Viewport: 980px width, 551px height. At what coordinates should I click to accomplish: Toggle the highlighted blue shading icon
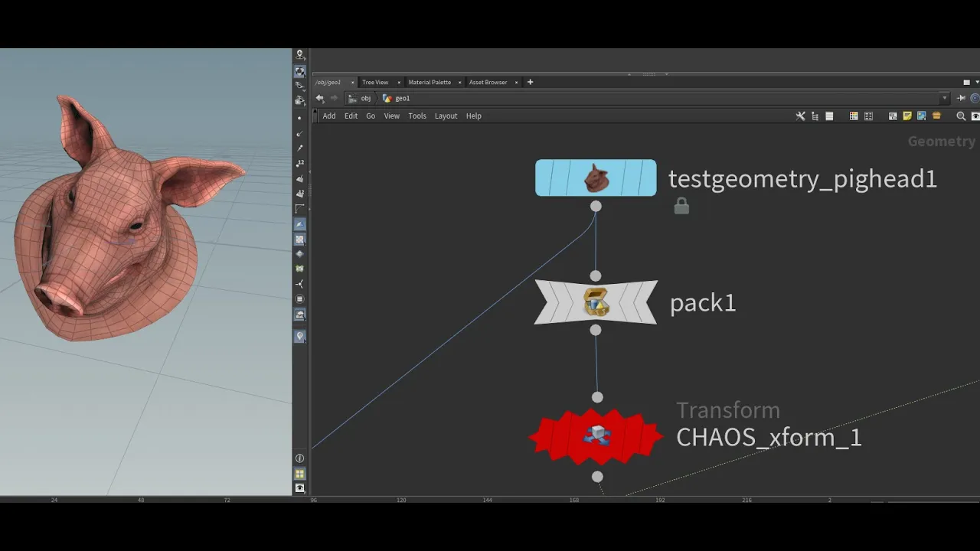300,224
